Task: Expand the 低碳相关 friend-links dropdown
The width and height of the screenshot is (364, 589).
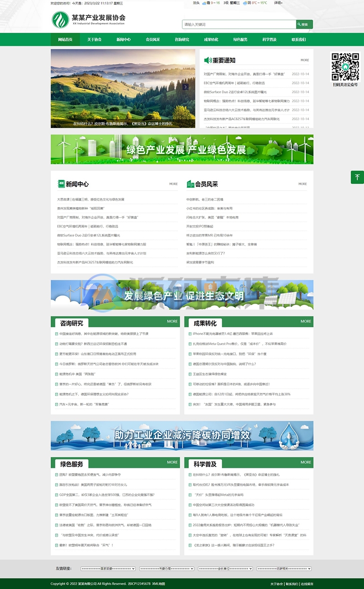Action: [x=284, y=569]
